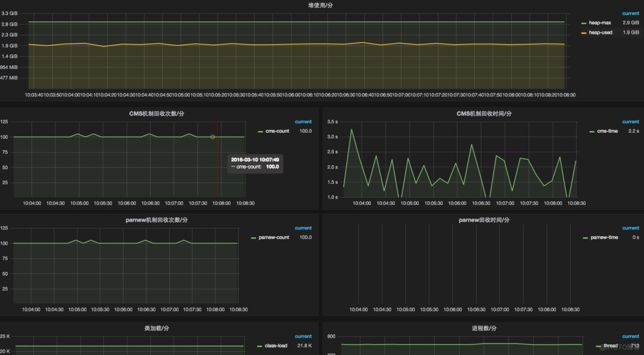The width and height of the screenshot is (644, 355).
Task: Toggle heap-max series in legend
Action: pos(600,23)
